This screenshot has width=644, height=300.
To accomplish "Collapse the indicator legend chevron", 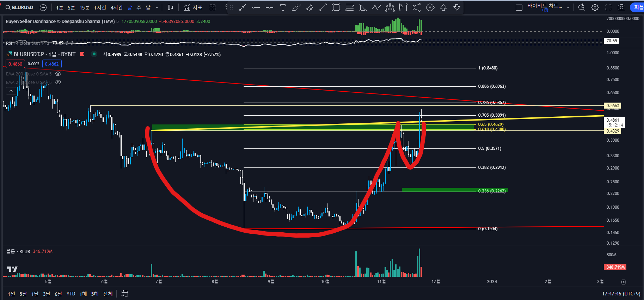I will (11, 91).
